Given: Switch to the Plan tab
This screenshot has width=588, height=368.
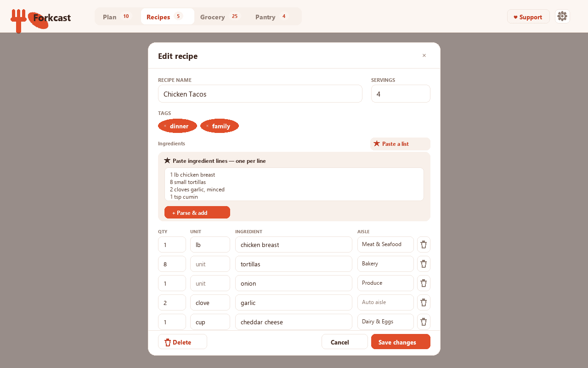Looking at the screenshot, I should pyautogui.click(x=117, y=17).
